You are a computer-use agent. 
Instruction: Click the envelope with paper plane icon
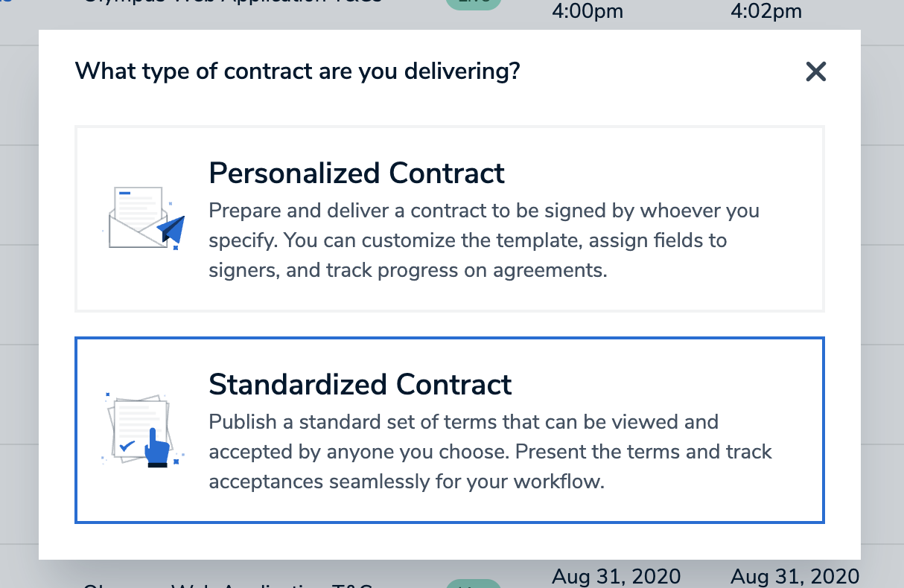click(x=143, y=219)
